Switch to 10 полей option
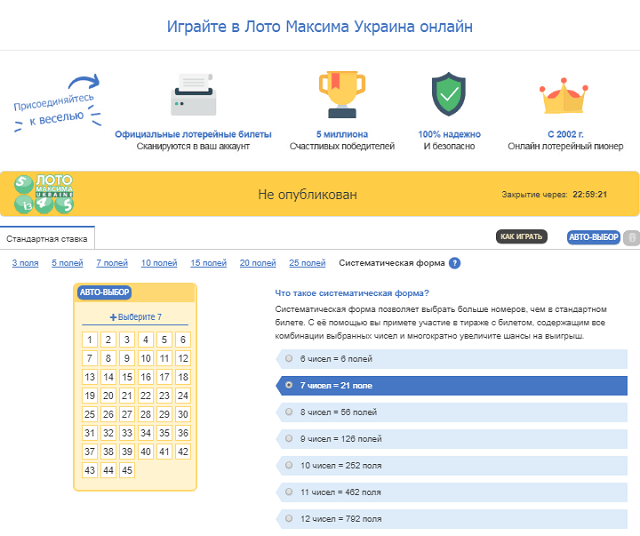Image resolution: width=640 pixels, height=536 pixels. pos(159,263)
